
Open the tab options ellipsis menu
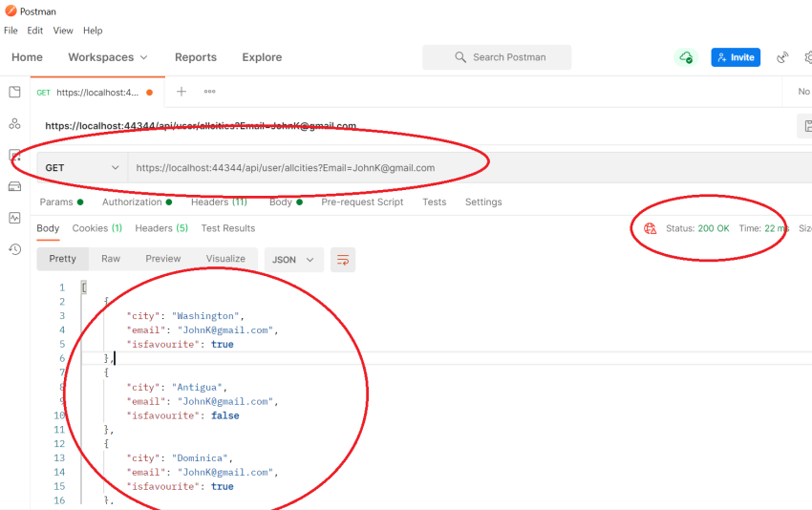tap(210, 92)
